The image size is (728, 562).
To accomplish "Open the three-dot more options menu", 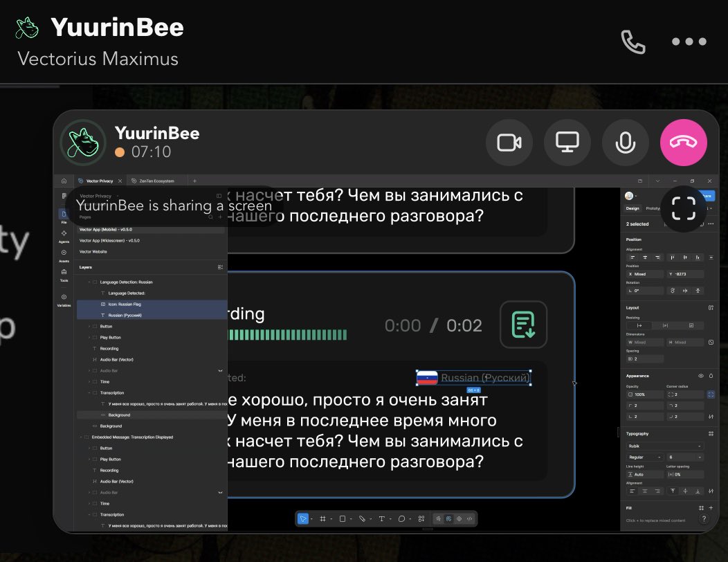I will point(689,42).
